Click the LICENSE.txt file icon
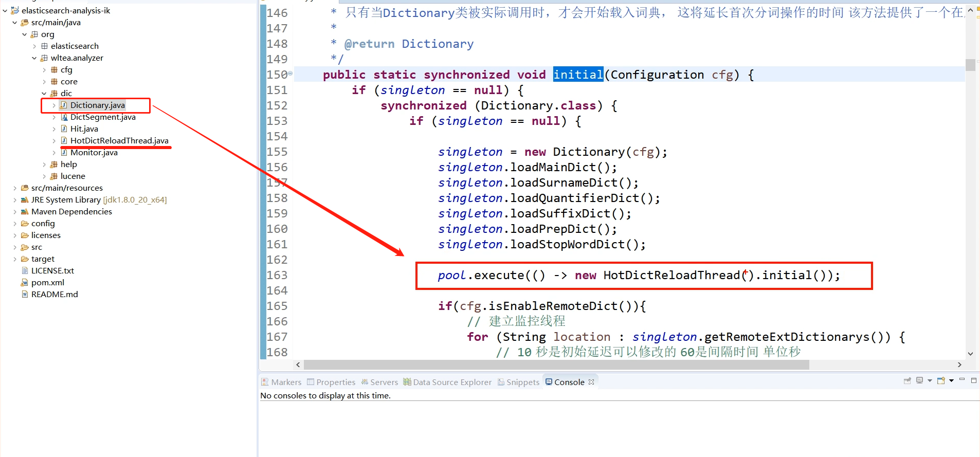 click(x=25, y=270)
